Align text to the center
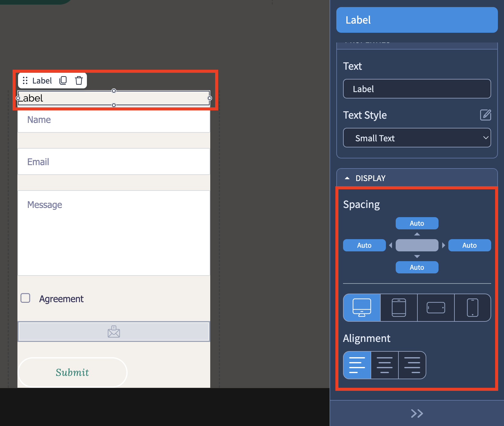Screen dimensions: 504x426 pyautogui.click(x=385, y=365)
